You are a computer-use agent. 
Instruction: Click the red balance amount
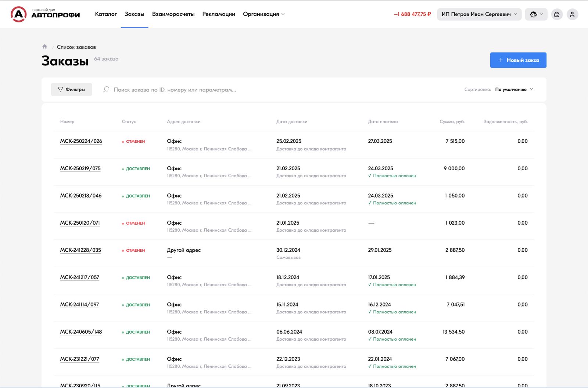[412, 14]
